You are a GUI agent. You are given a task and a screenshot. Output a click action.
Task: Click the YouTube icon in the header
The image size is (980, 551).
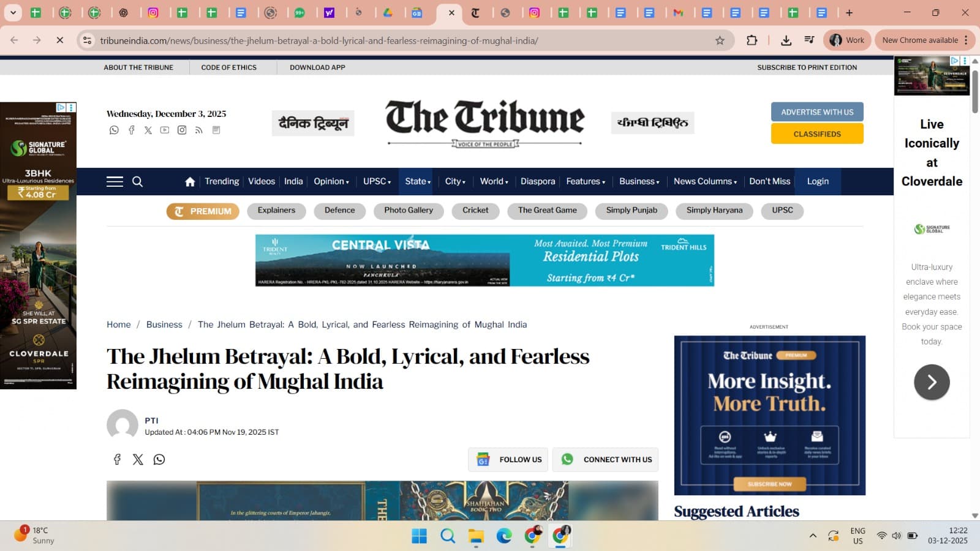click(x=164, y=130)
